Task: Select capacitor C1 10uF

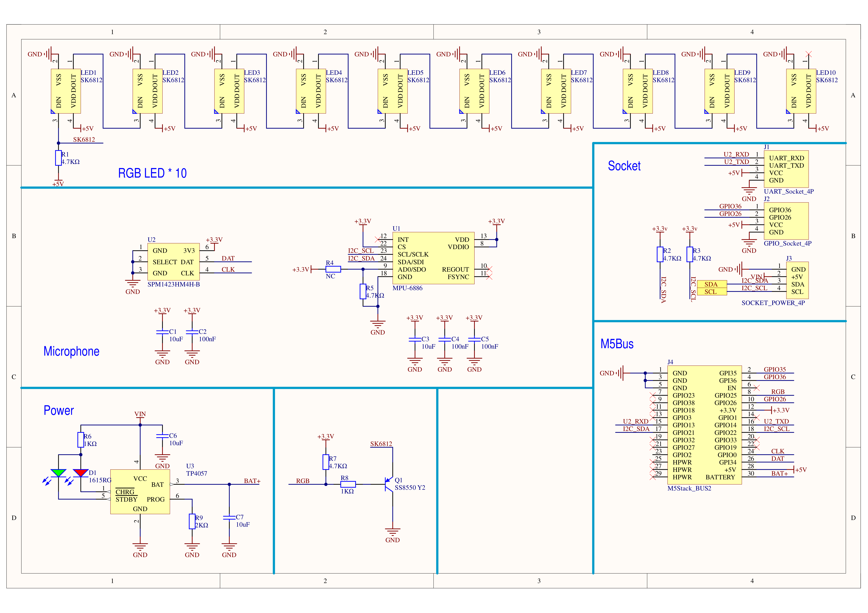Action: (162, 332)
